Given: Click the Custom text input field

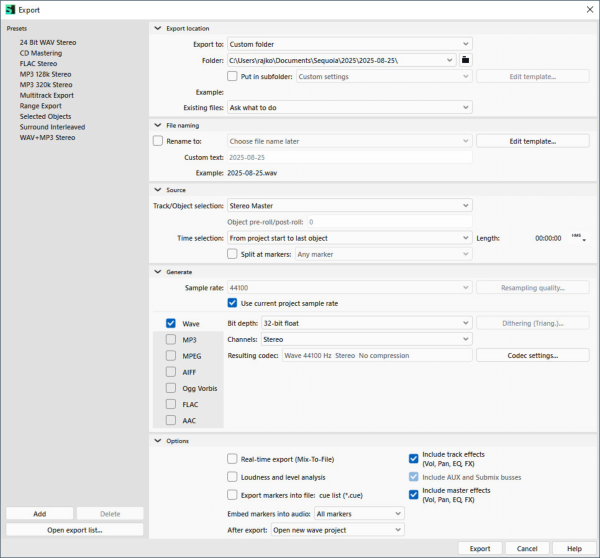Looking at the screenshot, I should pyautogui.click(x=349, y=157).
